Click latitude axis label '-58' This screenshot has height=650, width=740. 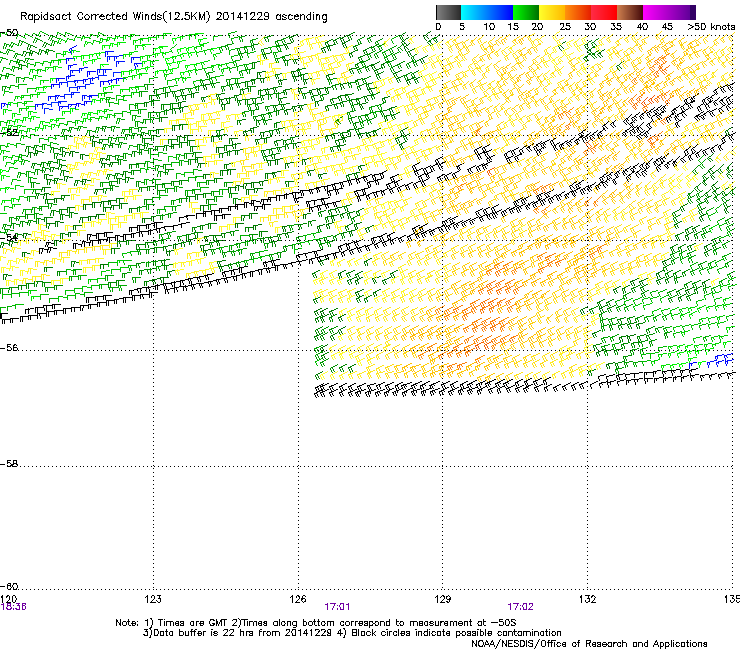pyautogui.click(x=9, y=464)
